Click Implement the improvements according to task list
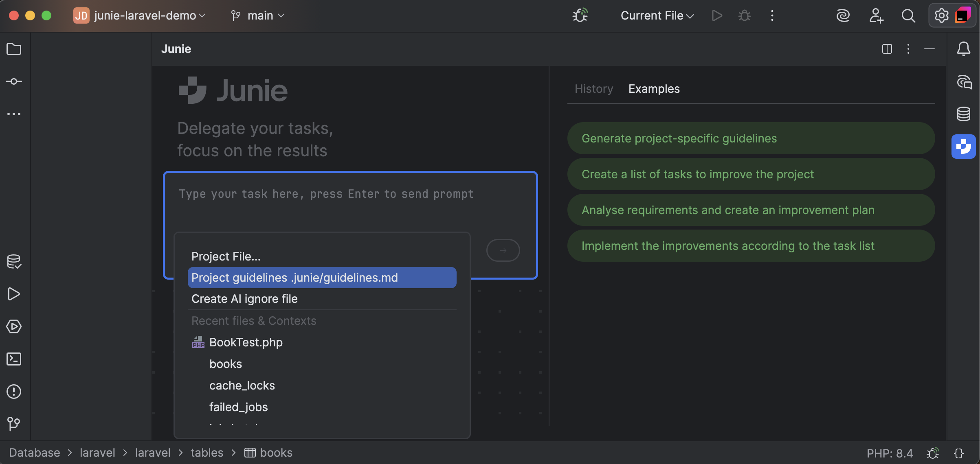The width and height of the screenshot is (980, 464). pos(751,246)
